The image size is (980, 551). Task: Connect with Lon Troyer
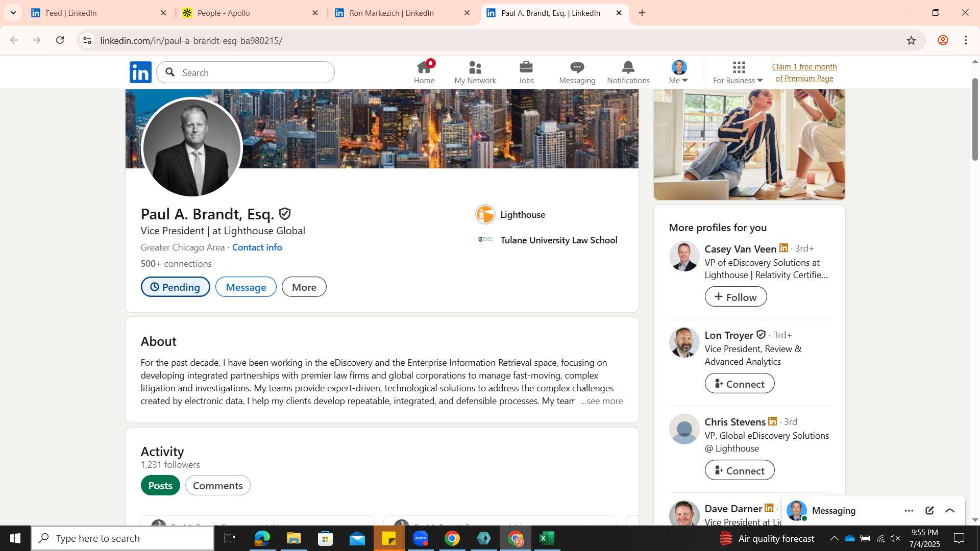(x=740, y=384)
